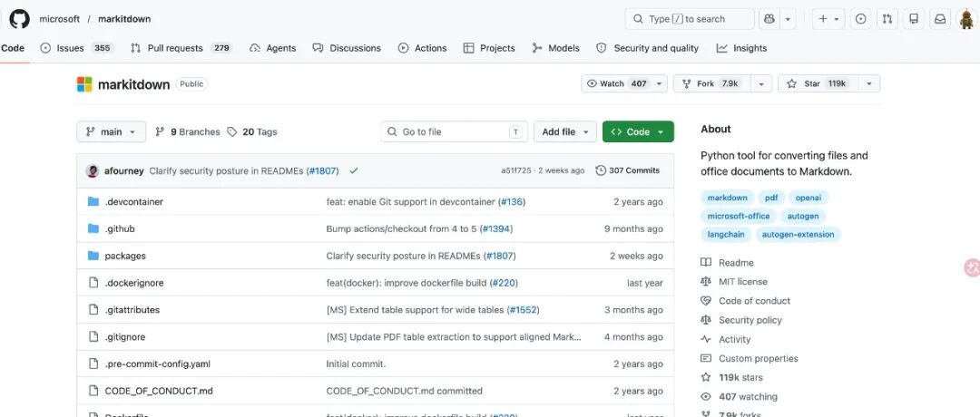Open the packages folder name
The image size is (980, 417).
click(125, 256)
